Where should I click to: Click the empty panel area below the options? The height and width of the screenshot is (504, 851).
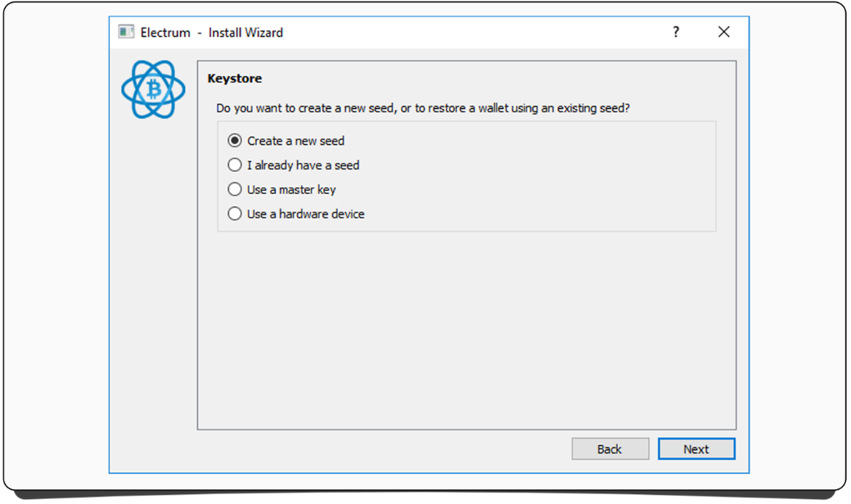[x=466, y=327]
